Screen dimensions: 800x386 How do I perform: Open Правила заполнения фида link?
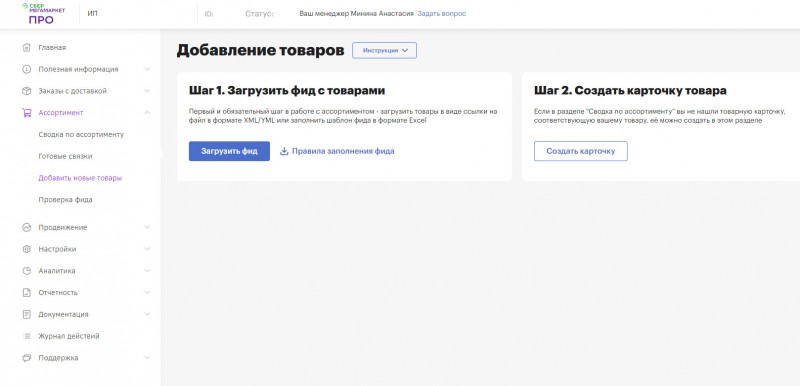tap(343, 151)
